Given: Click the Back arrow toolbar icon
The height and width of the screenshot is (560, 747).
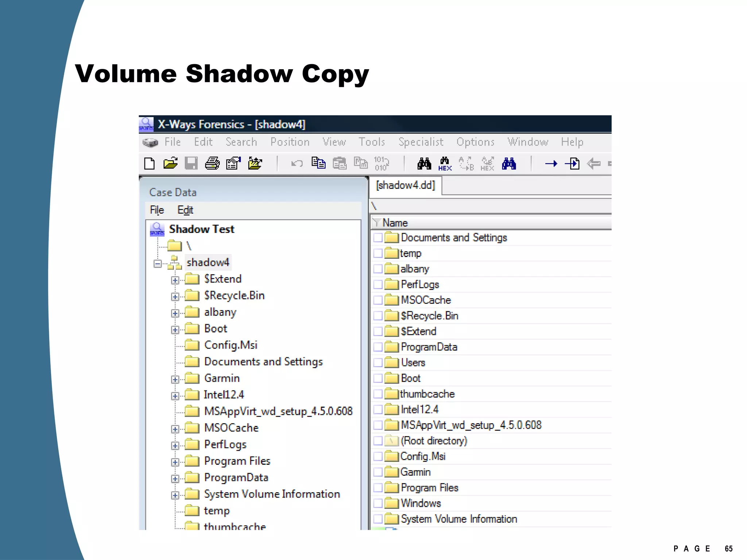Looking at the screenshot, I should [593, 163].
